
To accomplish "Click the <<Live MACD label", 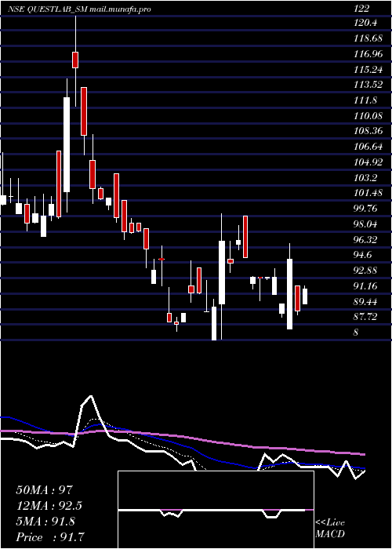I will pyautogui.click(x=330, y=529).
